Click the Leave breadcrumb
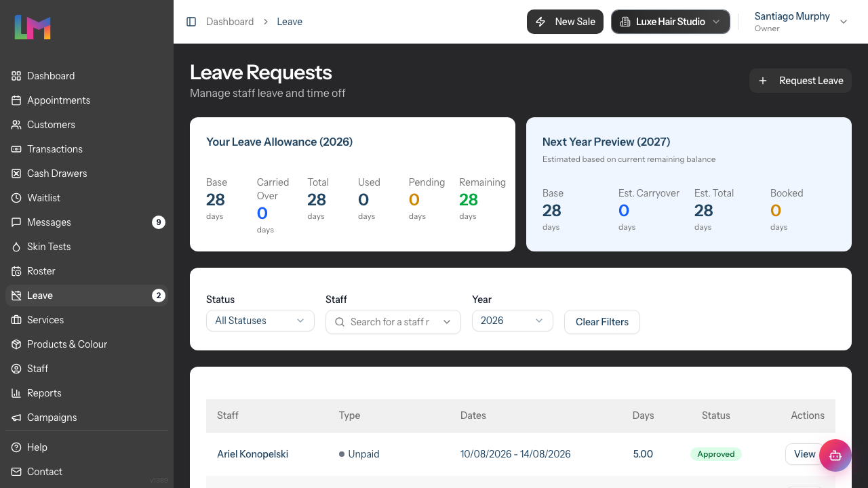Image resolution: width=868 pixels, height=488 pixels. pos(290,22)
